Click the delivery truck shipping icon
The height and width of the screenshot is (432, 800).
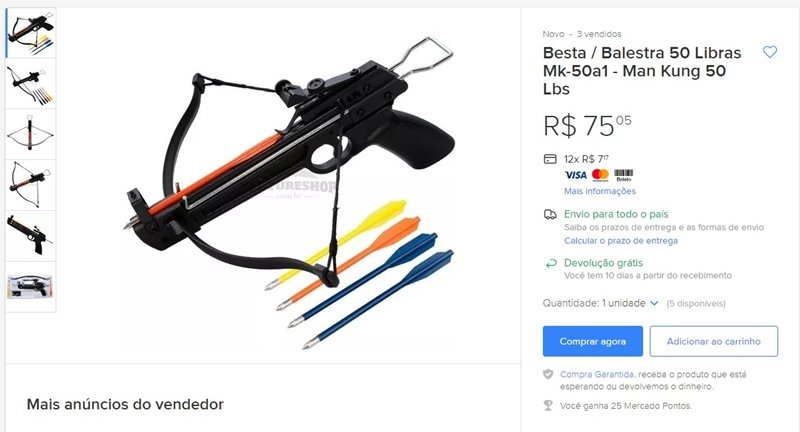550,214
